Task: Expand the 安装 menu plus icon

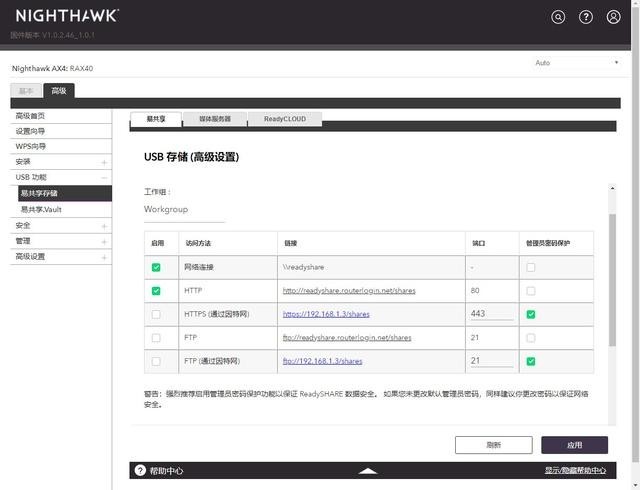Action: (104, 163)
